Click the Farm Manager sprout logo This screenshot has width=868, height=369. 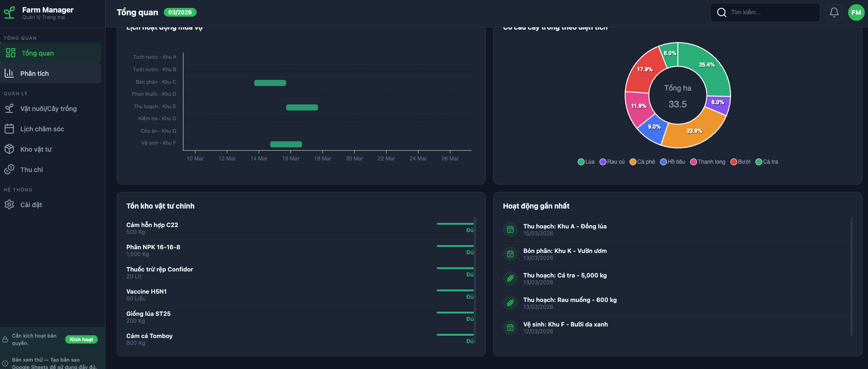click(9, 13)
